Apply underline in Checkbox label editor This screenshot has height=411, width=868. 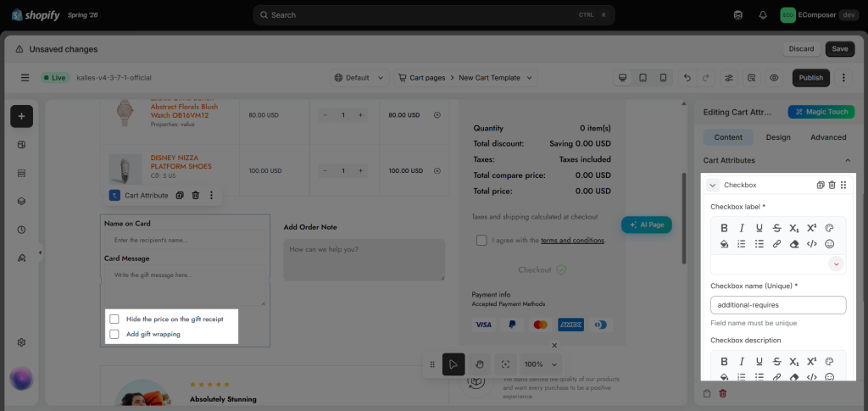point(759,228)
